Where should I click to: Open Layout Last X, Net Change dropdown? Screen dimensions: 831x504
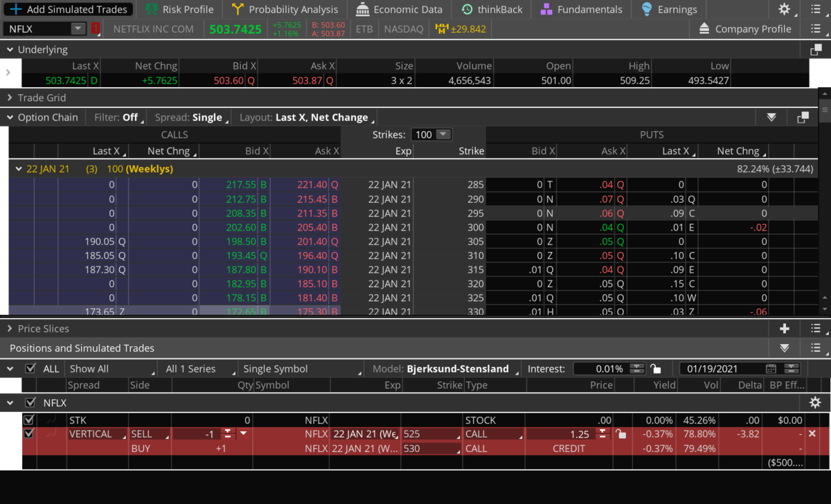tap(307, 118)
